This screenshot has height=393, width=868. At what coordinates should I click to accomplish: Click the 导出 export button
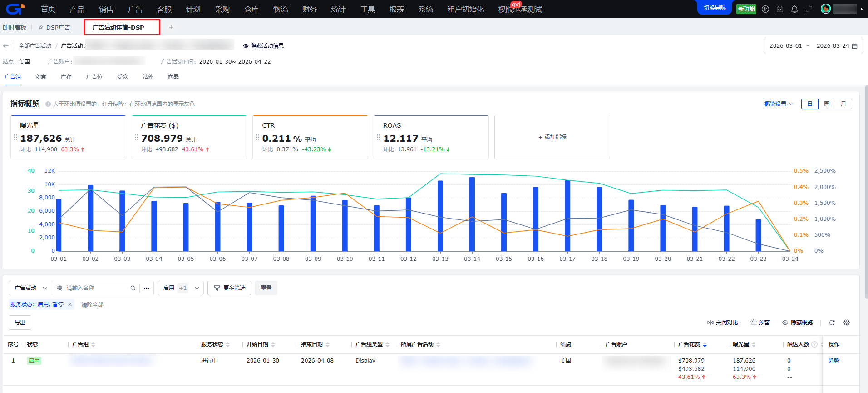click(x=20, y=323)
